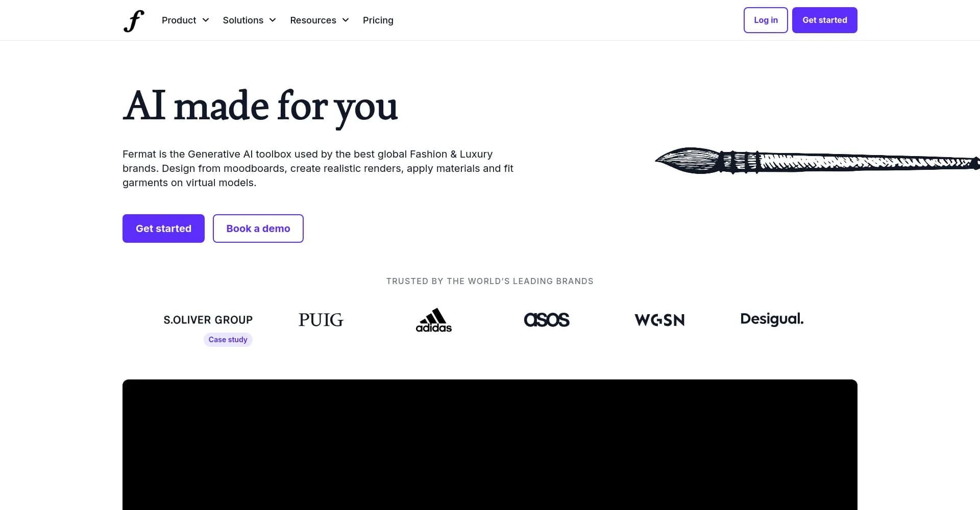Expand the Product menu chevron

pos(206,20)
